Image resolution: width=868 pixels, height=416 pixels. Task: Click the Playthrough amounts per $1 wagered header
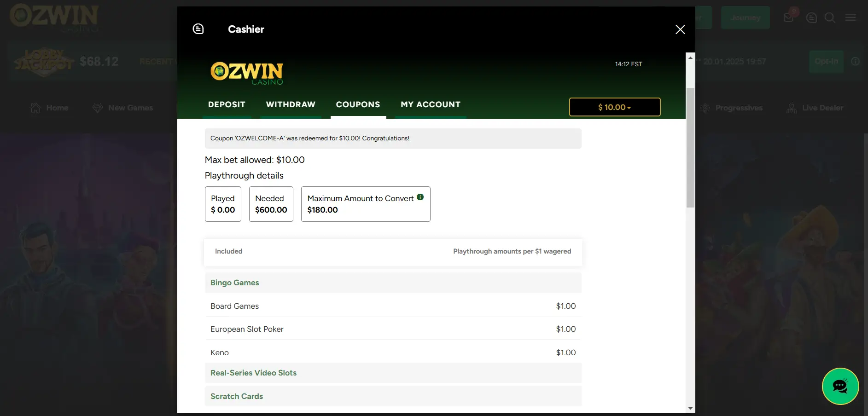[x=512, y=251]
